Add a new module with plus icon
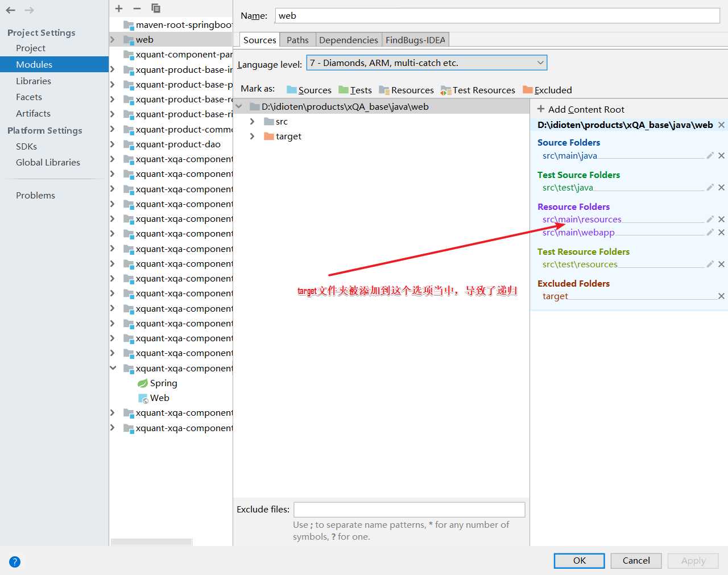Screen dimensions: 728x575 tap(119, 9)
